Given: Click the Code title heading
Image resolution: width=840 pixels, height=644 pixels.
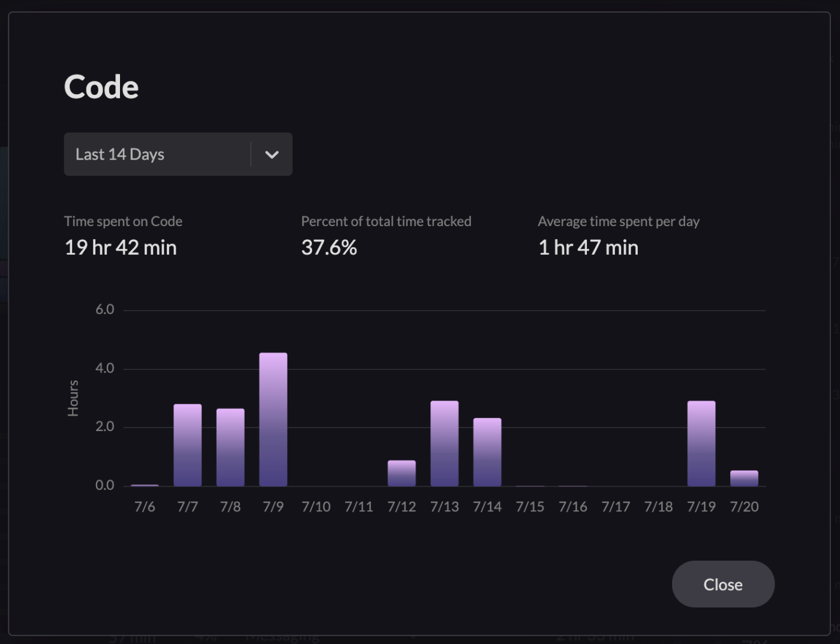Looking at the screenshot, I should point(101,86).
